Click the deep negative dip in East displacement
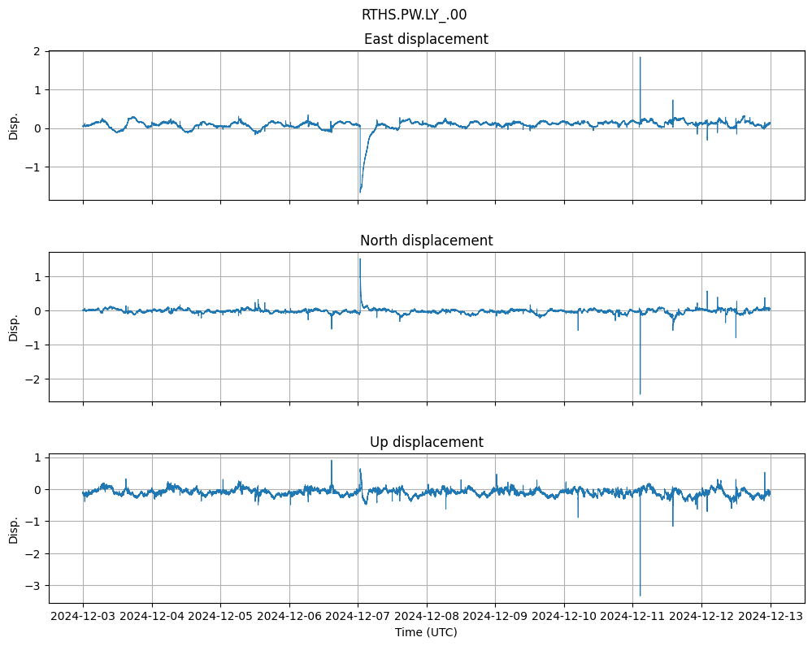This screenshot has width=812, height=646. click(x=360, y=190)
